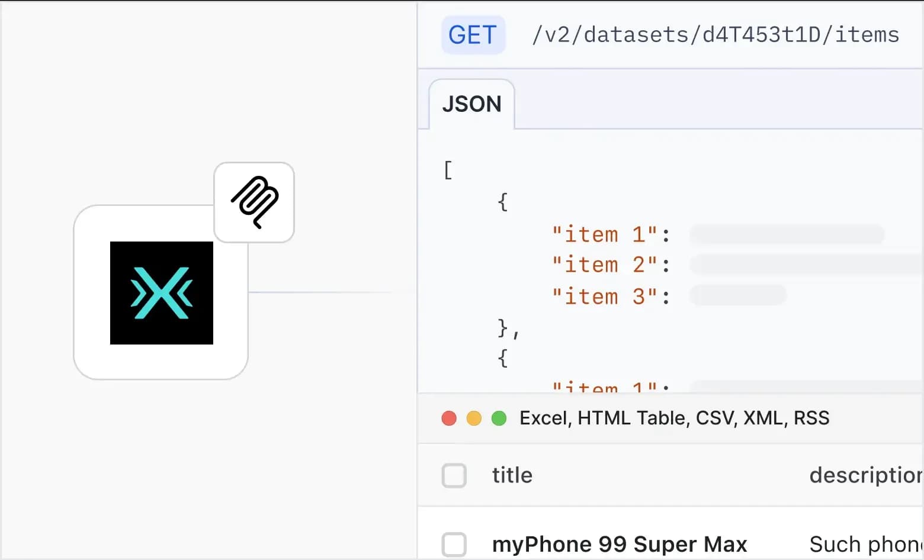
Task: Click the paperclip-shaped badge icon
Action: pyautogui.click(x=254, y=202)
